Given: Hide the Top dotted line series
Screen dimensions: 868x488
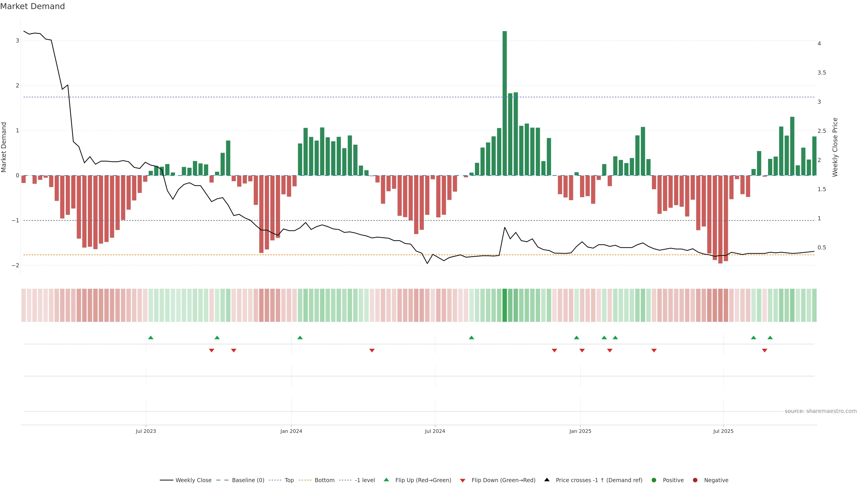Looking at the screenshot, I should pos(289,480).
